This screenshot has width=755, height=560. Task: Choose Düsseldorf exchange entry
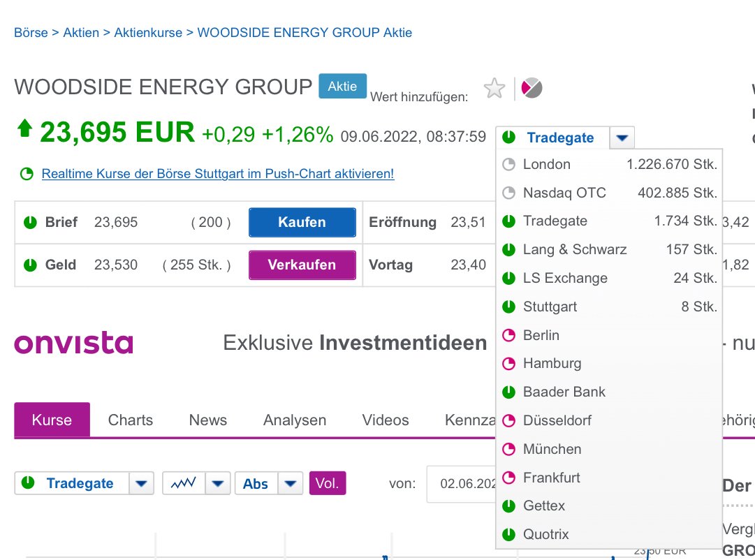pos(609,420)
